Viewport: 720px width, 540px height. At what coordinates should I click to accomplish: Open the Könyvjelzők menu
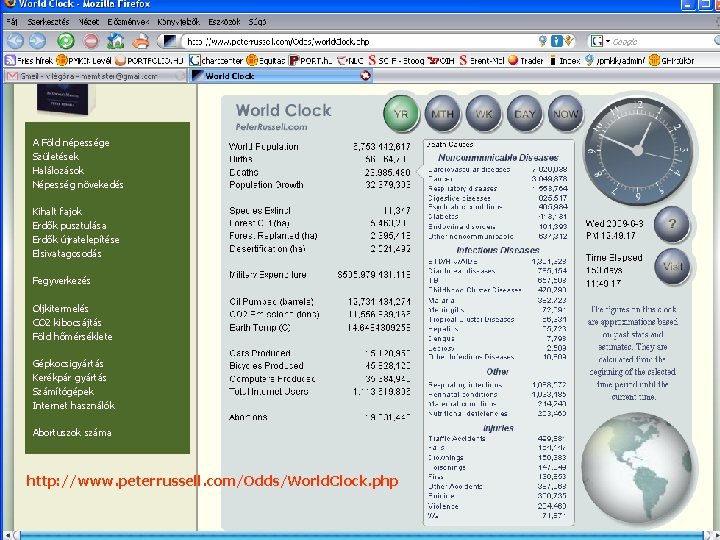(179, 22)
